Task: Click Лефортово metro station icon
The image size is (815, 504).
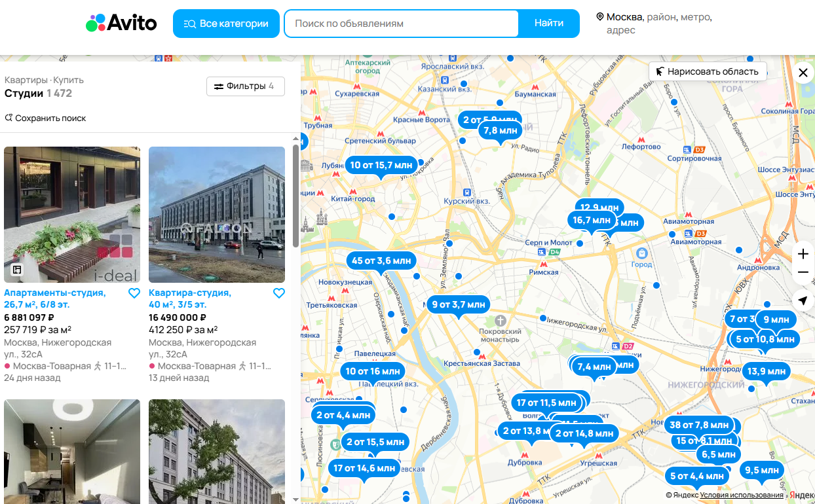Action: [x=641, y=139]
